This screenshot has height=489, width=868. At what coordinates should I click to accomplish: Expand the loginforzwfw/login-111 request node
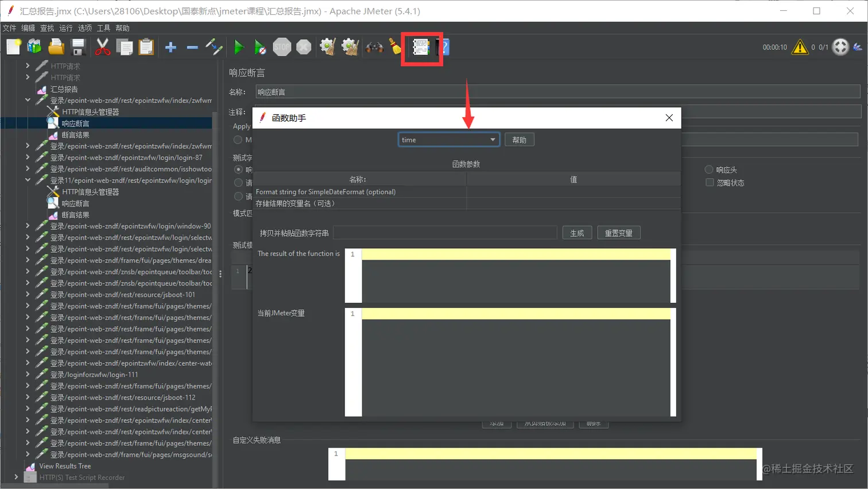tap(28, 374)
